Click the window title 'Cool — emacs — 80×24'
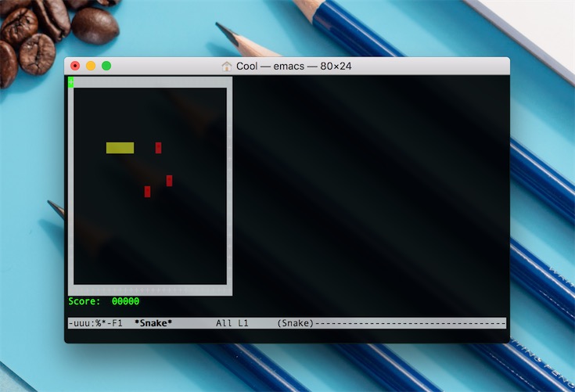This screenshot has height=392, width=575. pyautogui.click(x=293, y=67)
